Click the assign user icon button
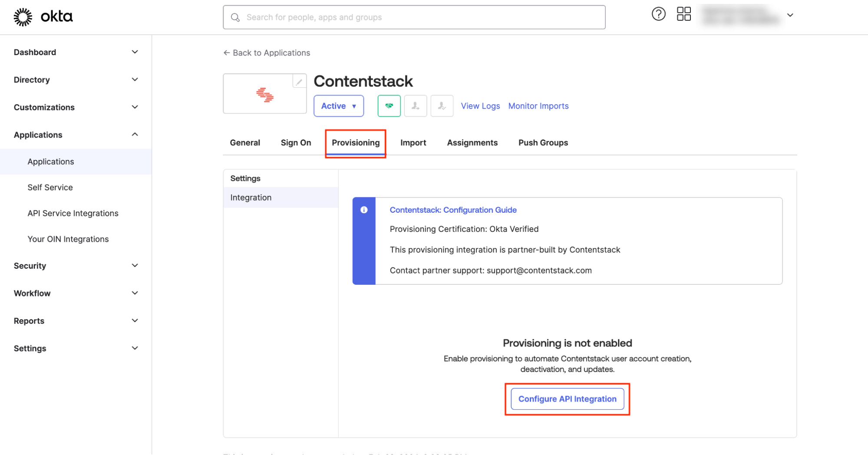868x455 pixels. (415, 106)
